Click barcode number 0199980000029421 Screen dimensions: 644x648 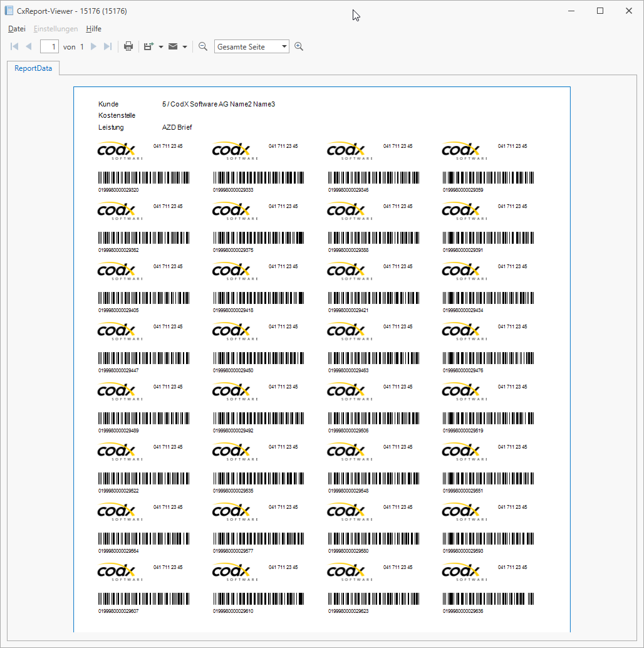348,310
